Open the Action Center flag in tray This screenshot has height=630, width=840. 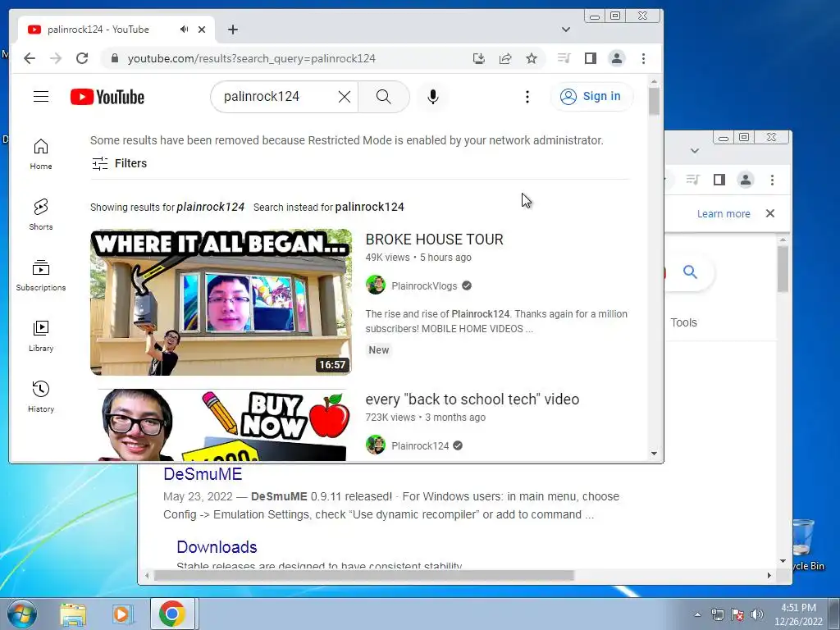(737, 614)
